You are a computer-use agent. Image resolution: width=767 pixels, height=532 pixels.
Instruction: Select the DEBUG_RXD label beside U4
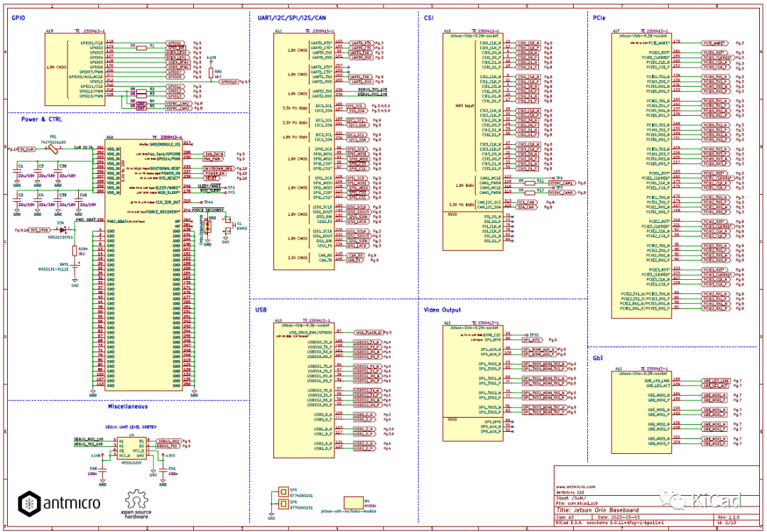click(x=168, y=441)
